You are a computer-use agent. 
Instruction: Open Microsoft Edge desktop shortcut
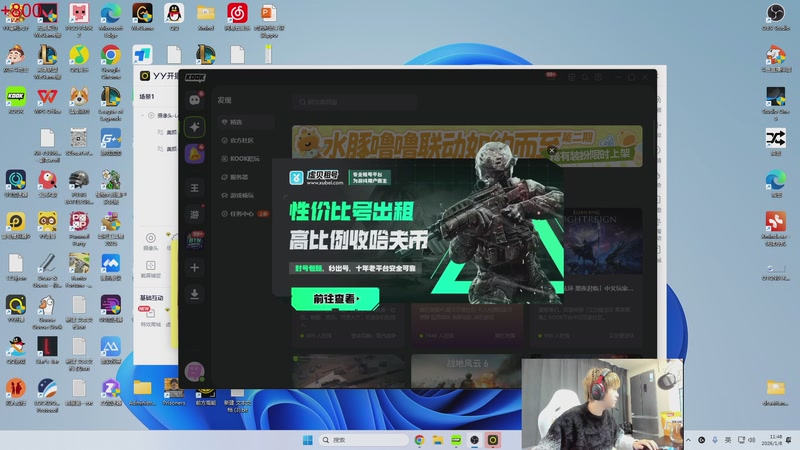[x=111, y=19]
